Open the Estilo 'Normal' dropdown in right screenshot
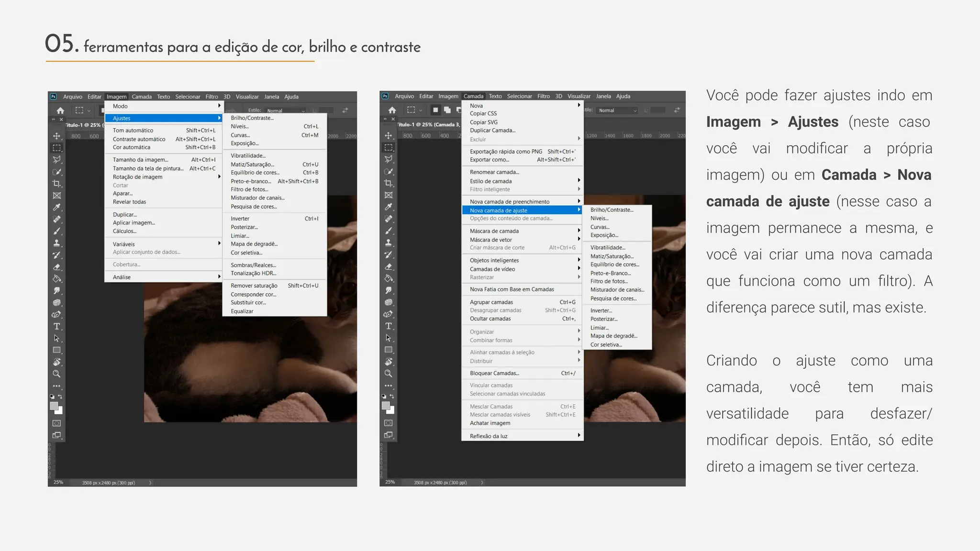980x551 pixels. tap(618, 110)
